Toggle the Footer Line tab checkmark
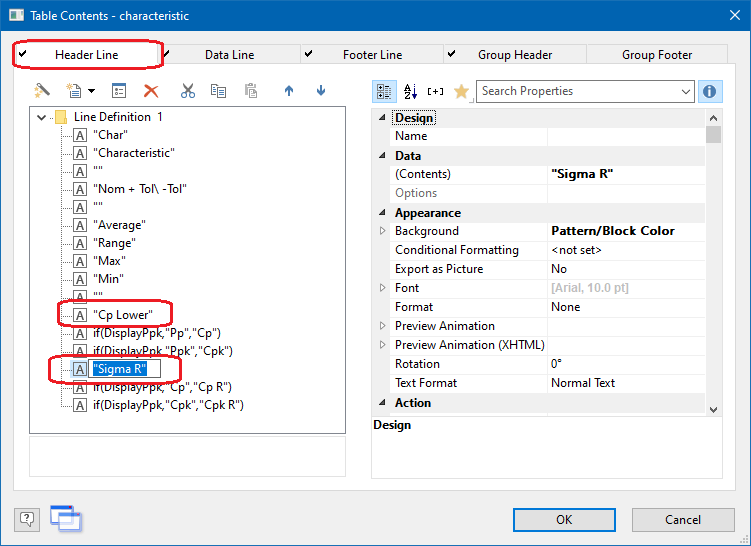751x546 pixels. coord(308,53)
